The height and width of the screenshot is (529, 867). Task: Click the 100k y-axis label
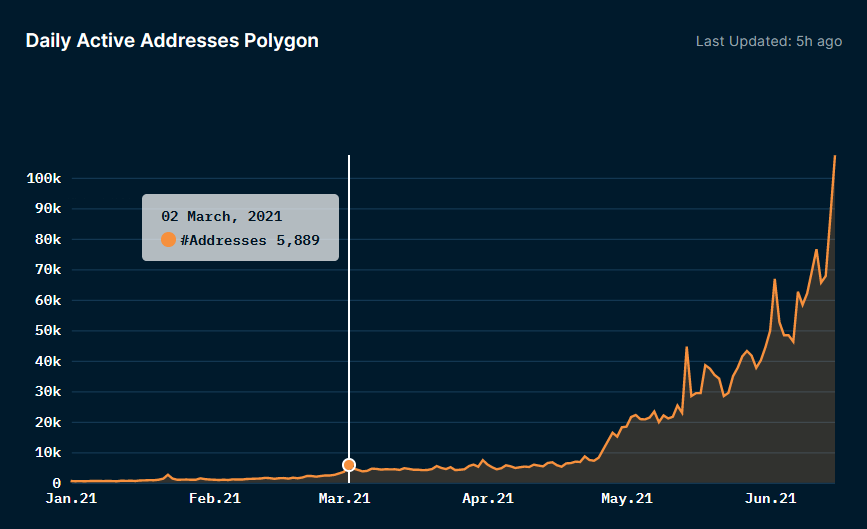(x=44, y=179)
